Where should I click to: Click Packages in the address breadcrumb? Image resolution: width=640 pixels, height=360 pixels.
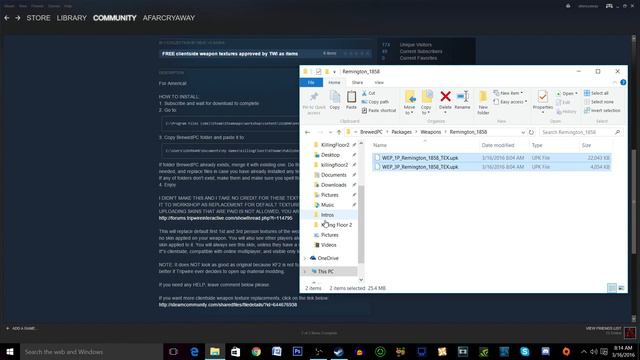tap(402, 132)
